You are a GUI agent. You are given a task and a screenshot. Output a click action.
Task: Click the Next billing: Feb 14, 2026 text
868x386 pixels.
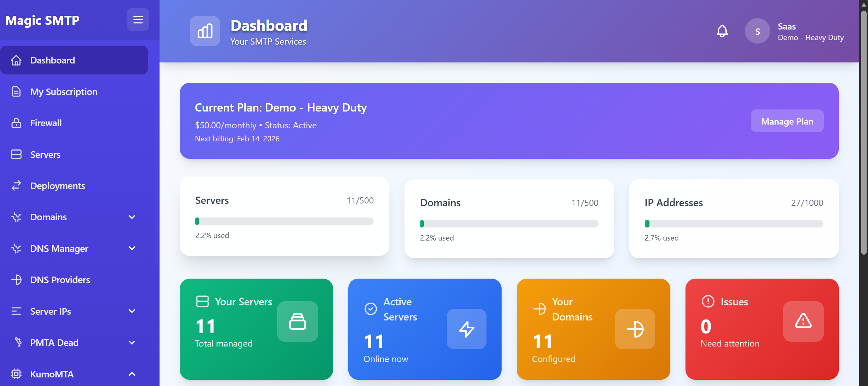coord(237,139)
